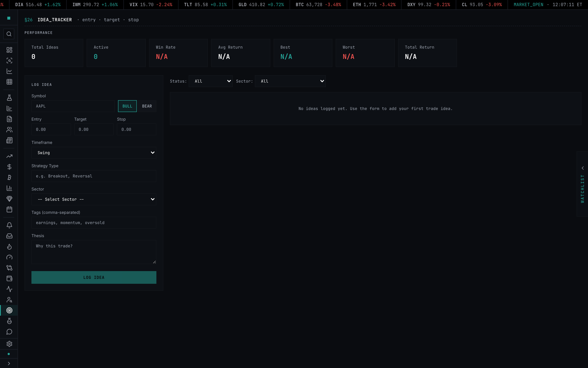Open the settings gear icon in the sidebar
This screenshot has width=588, height=368.
tap(9, 344)
